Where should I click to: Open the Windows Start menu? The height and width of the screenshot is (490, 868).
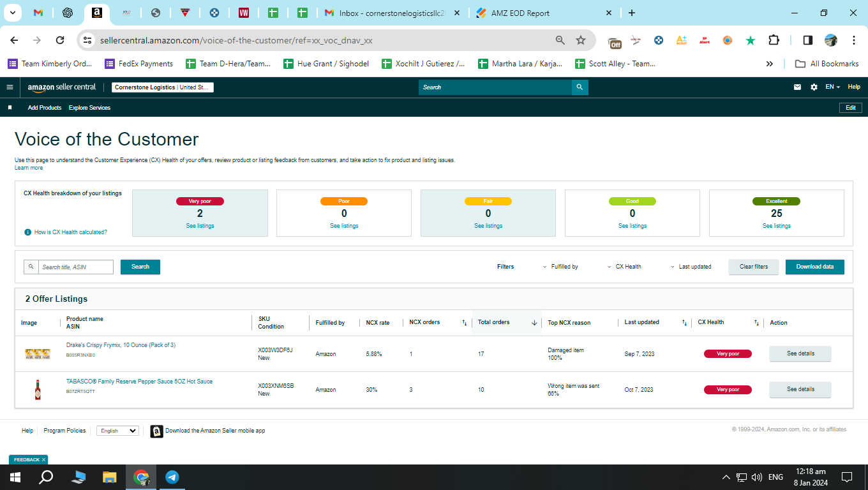click(x=15, y=477)
